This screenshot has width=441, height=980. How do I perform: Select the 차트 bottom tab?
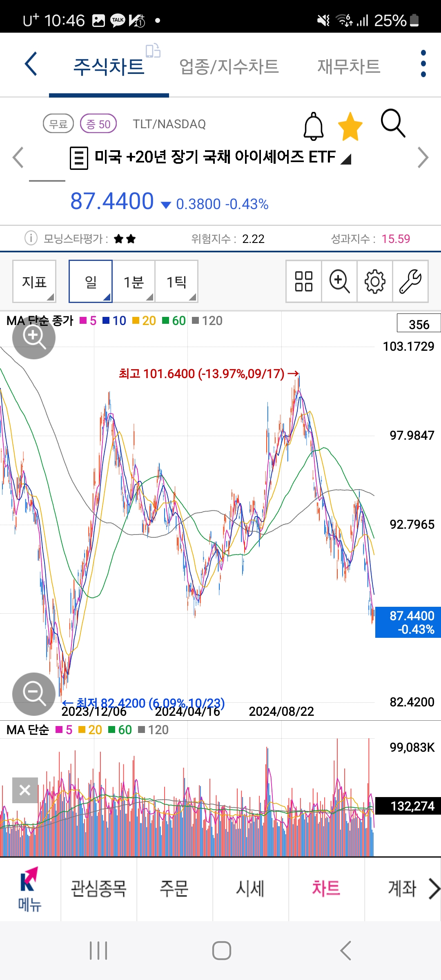326,889
